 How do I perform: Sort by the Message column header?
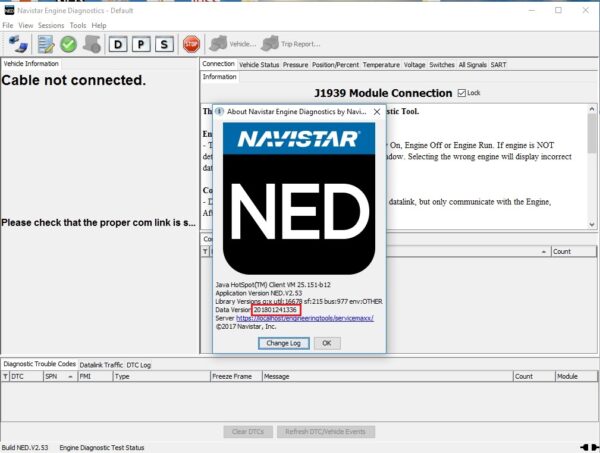387,376
